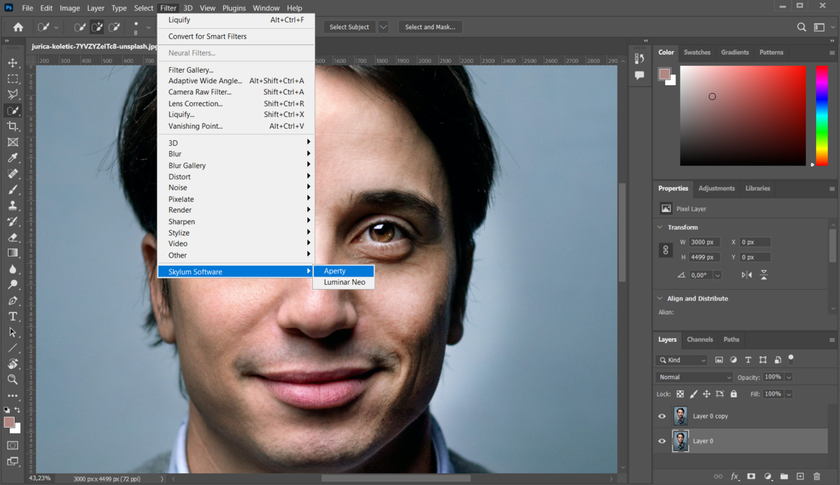
Task: Expand the Opacity value dropdown arrow
Action: 789,377
